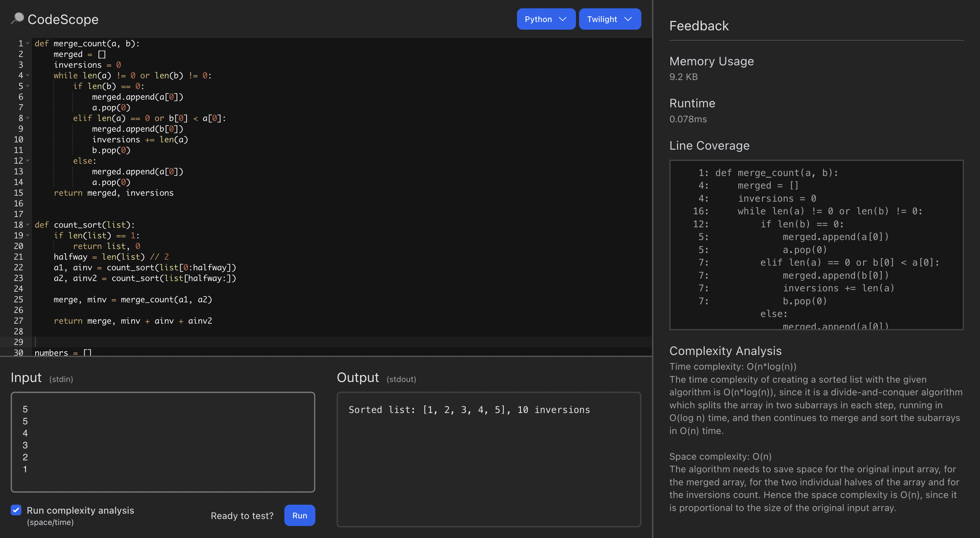
Task: Click inside the stdin Input text area
Action: [x=163, y=441]
